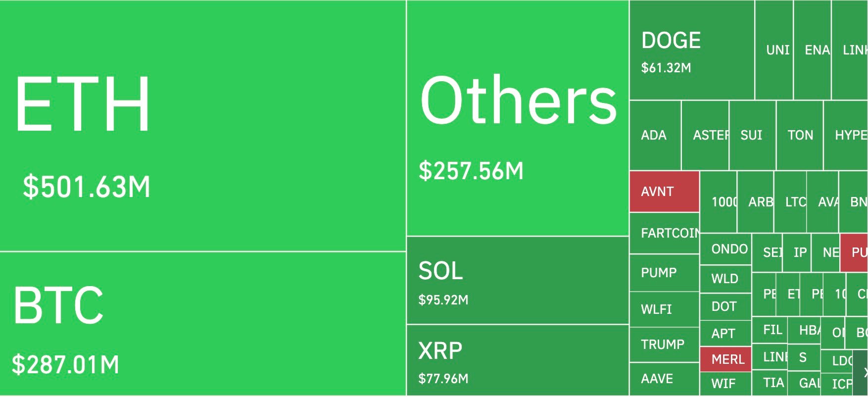Select the ONDO tile
This screenshot has height=397, width=868.
[x=726, y=249]
